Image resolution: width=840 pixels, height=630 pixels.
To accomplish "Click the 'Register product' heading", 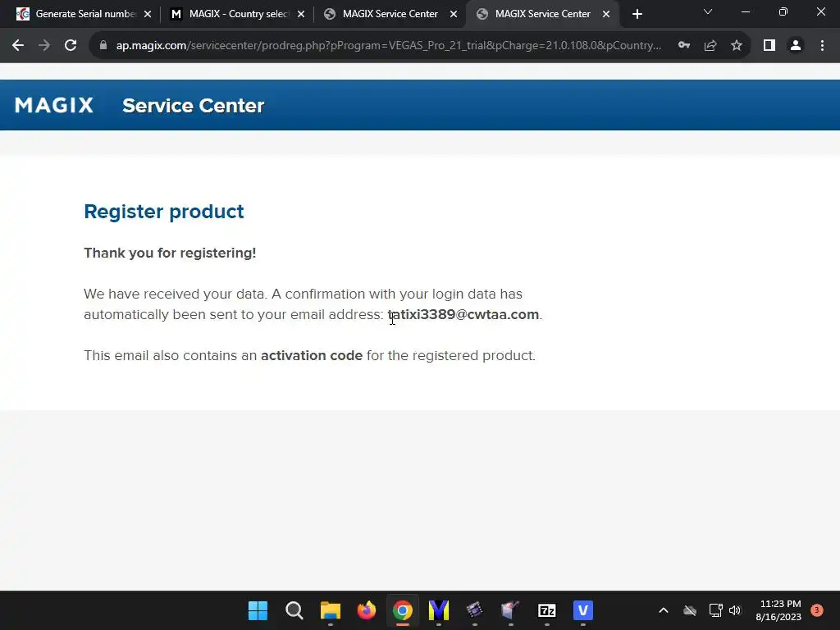I will pyautogui.click(x=164, y=212).
